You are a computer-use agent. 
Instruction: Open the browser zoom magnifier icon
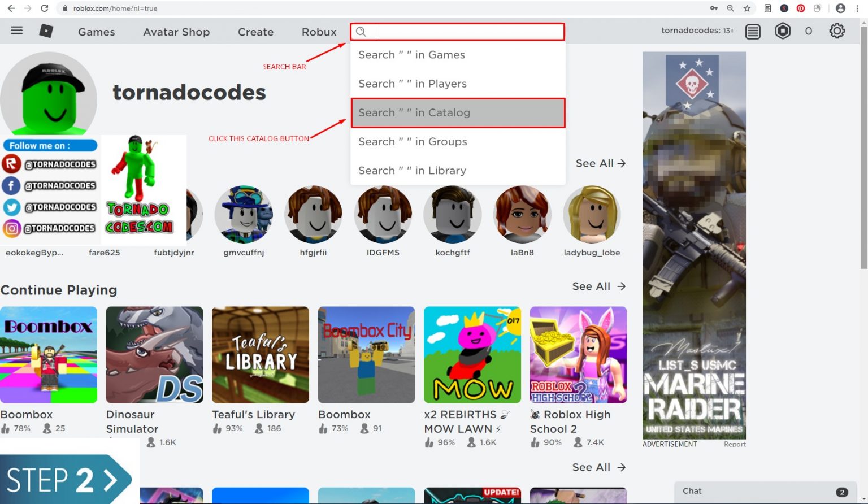click(731, 8)
